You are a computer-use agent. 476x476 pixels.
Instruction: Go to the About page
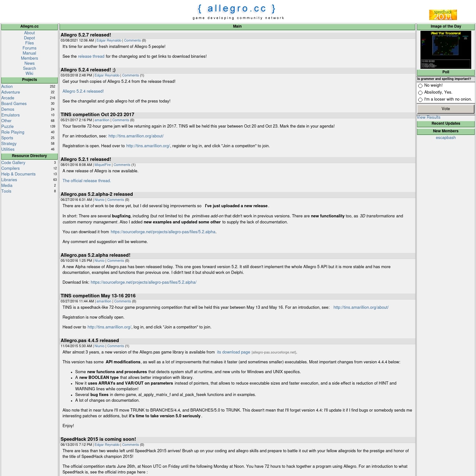click(30, 33)
